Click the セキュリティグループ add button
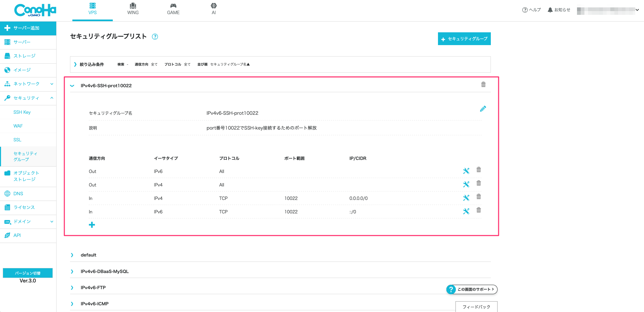 click(x=464, y=39)
